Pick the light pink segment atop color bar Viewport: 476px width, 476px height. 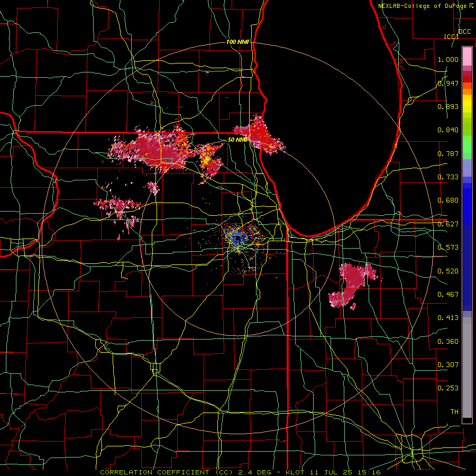click(x=467, y=57)
